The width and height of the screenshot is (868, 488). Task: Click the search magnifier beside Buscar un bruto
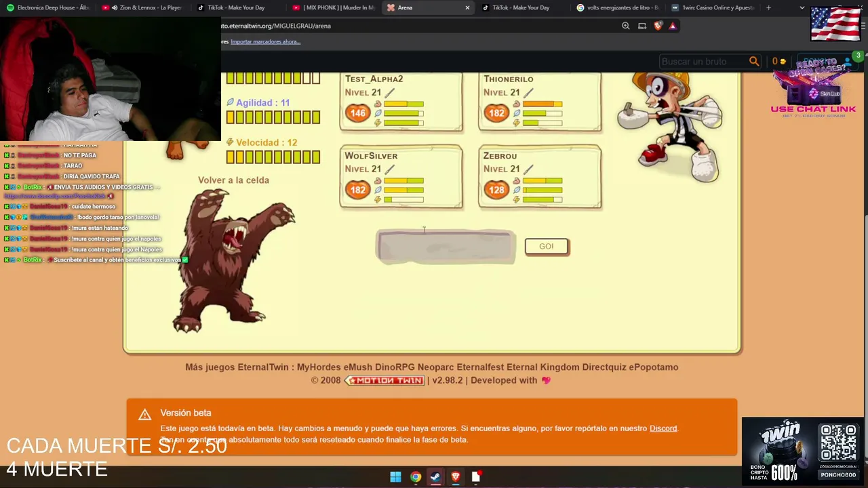click(x=753, y=61)
